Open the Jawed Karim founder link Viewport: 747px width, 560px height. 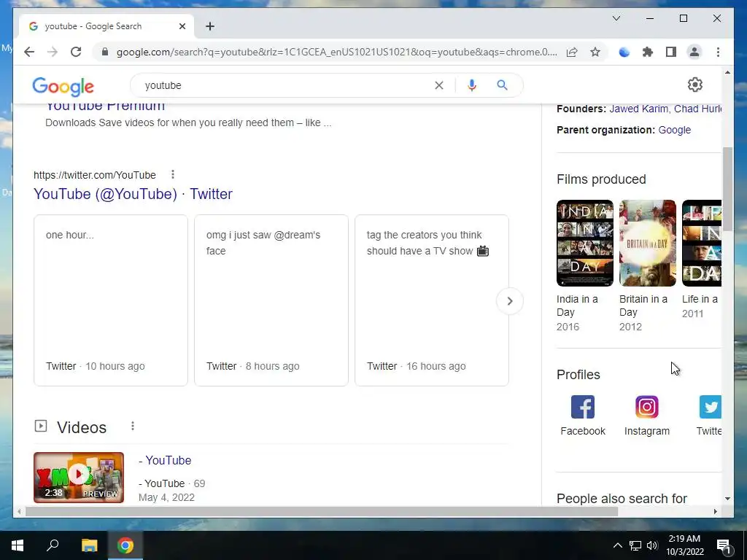[638, 109]
